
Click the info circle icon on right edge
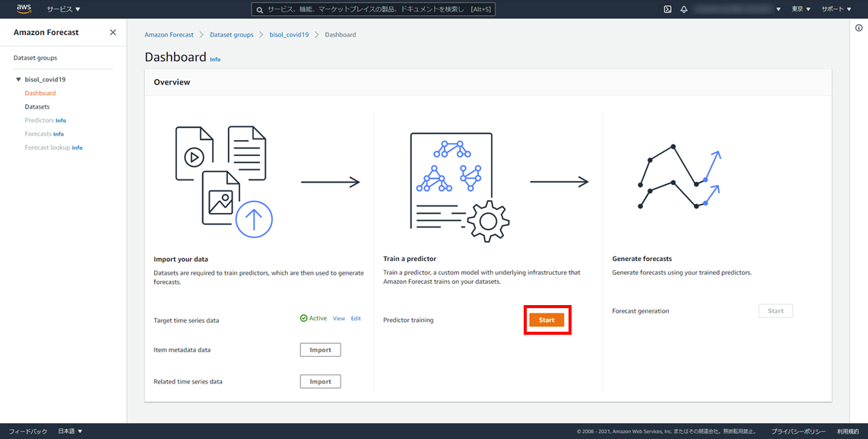pos(859,28)
